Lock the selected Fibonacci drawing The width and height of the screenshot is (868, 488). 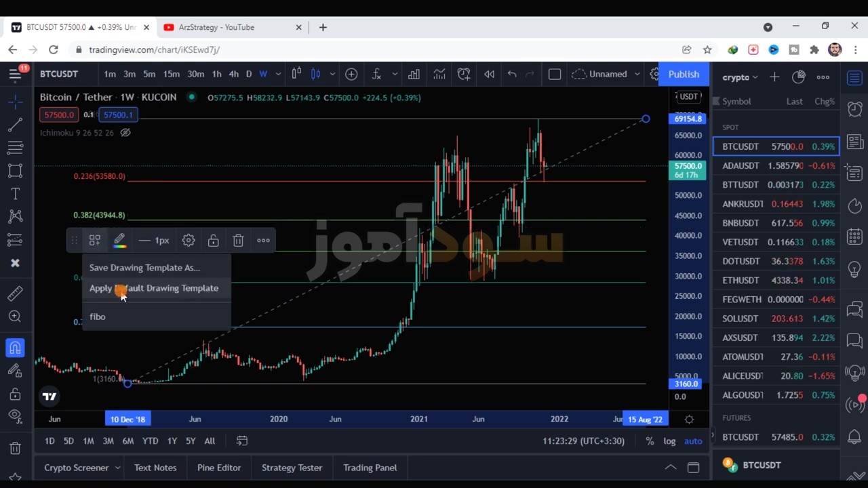tap(213, 240)
